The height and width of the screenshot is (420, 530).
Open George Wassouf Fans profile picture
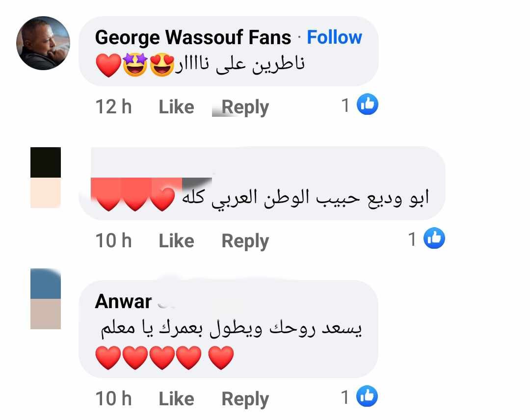pos(43,43)
